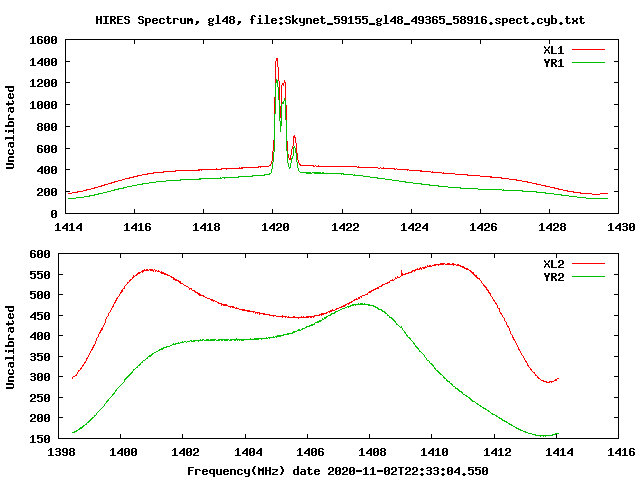Click the 500 y-axis tick label
The width and height of the screenshot is (640, 480).
tap(40, 295)
